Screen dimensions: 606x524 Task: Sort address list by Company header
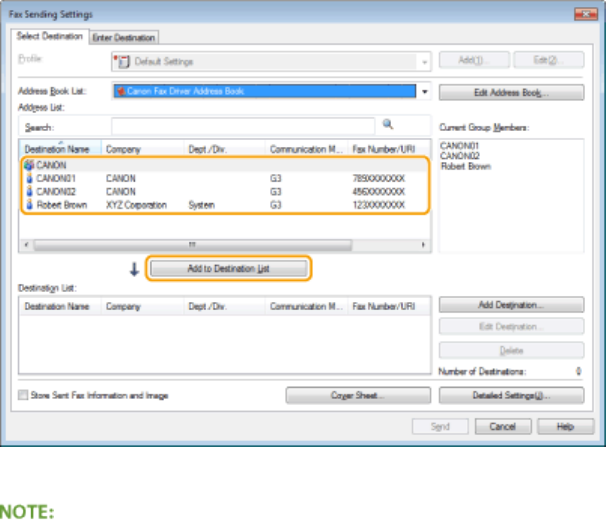(x=143, y=149)
